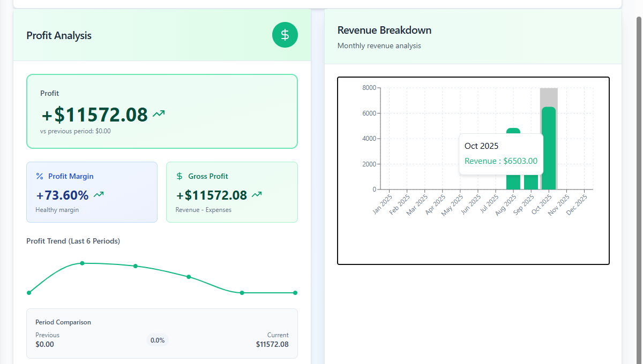Click the trend arrow next to Gross Profit value
The width and height of the screenshot is (643, 364).
point(256,195)
